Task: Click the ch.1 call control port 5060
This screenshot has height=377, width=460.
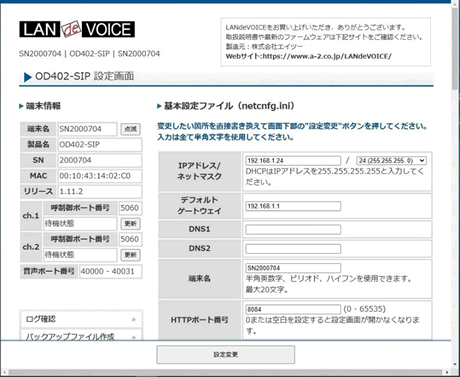Action: 130,208
